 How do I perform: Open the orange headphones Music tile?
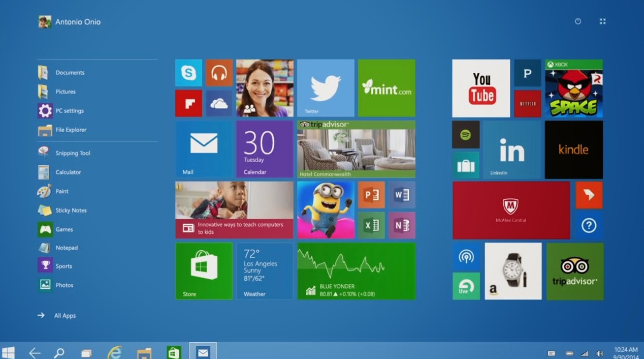click(219, 73)
